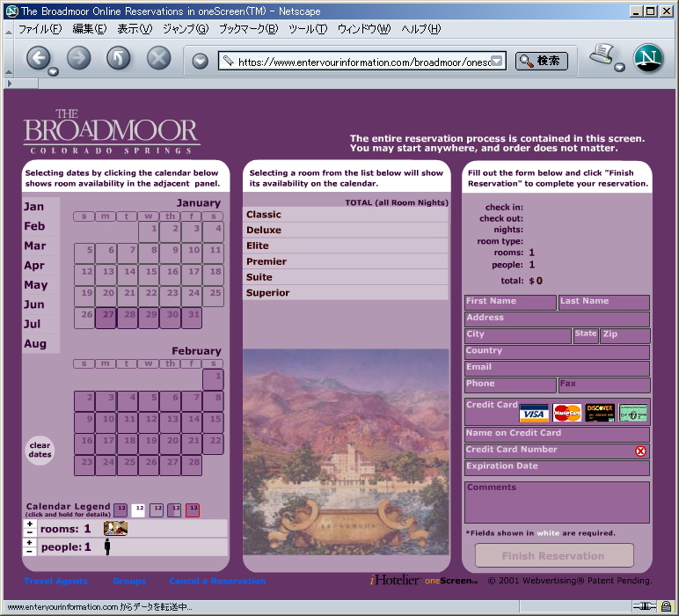This screenshot has width=679, height=616.
Task: Stop page loading with the X button
Action: coord(159,58)
